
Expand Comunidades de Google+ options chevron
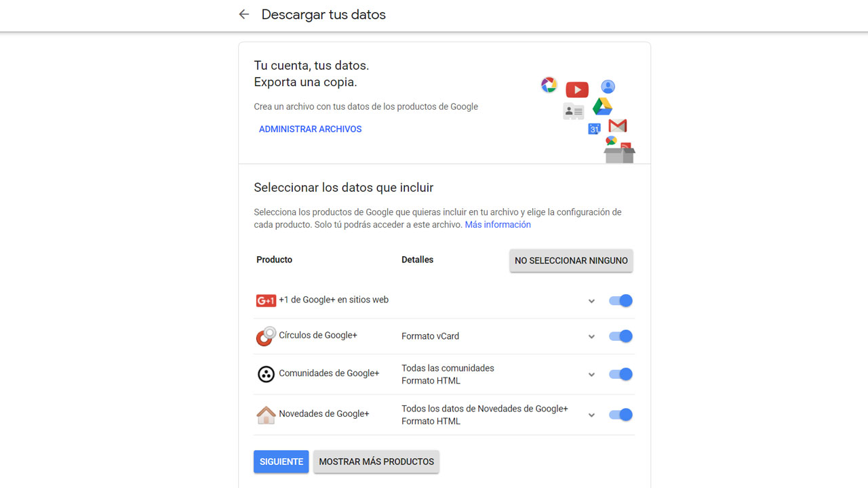coord(591,374)
